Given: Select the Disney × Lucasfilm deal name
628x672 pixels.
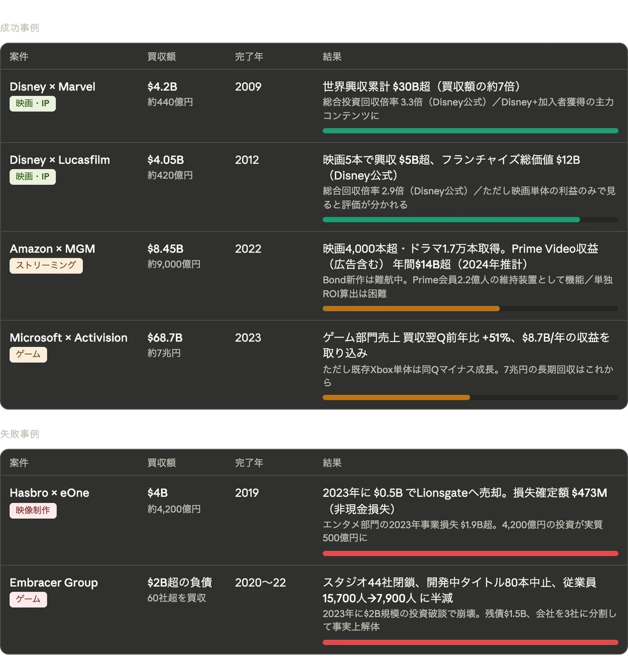Looking at the screenshot, I should pos(60,160).
